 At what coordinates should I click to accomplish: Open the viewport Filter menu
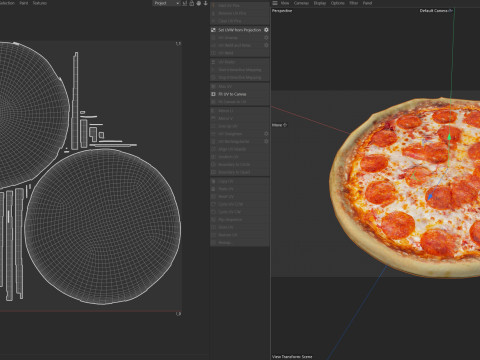point(354,3)
